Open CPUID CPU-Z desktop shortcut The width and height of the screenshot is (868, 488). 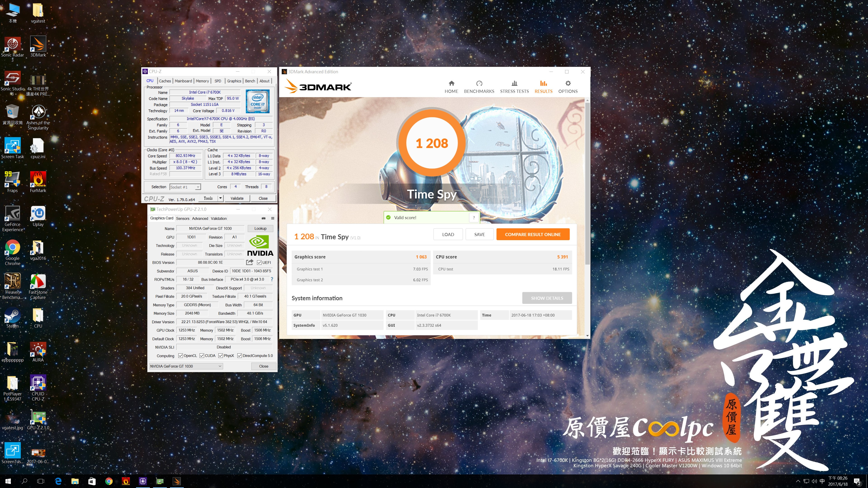pyautogui.click(x=38, y=388)
